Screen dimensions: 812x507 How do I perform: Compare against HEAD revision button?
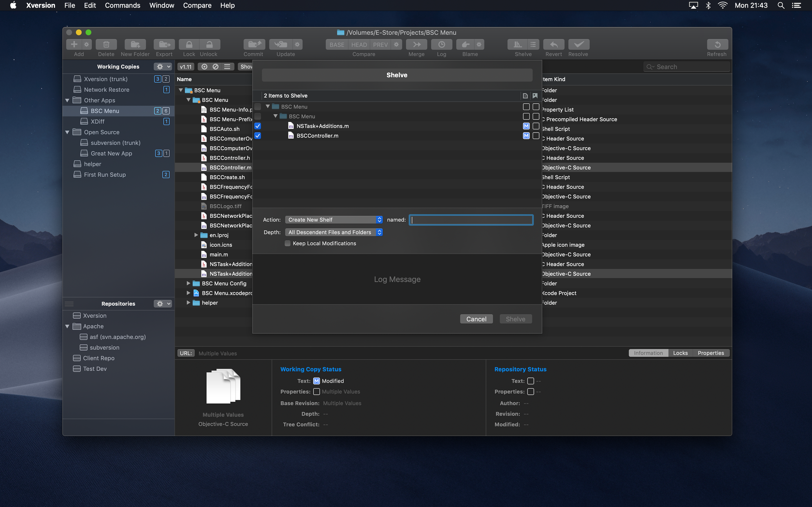359,45
